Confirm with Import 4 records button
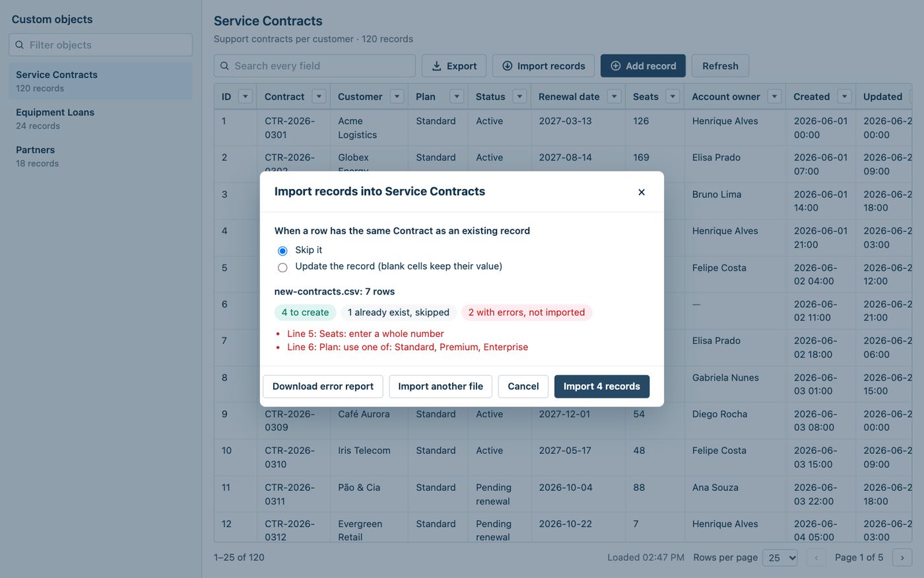Viewport: 924px width, 578px height. tap(602, 386)
